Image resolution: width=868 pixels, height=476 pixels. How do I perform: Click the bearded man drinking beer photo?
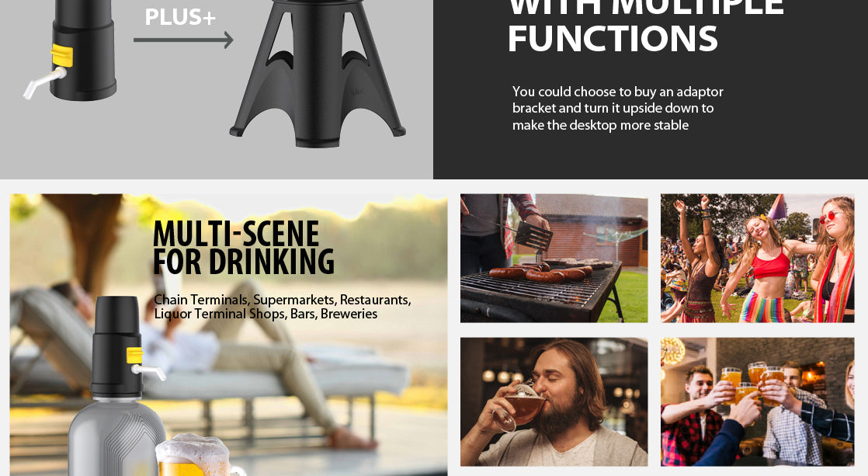pyautogui.click(x=554, y=401)
